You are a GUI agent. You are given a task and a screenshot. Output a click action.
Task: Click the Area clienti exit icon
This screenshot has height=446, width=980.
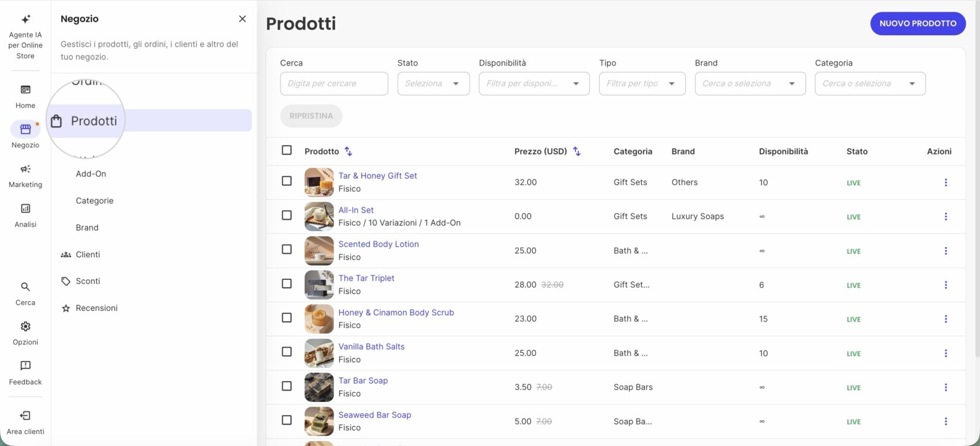point(26,416)
